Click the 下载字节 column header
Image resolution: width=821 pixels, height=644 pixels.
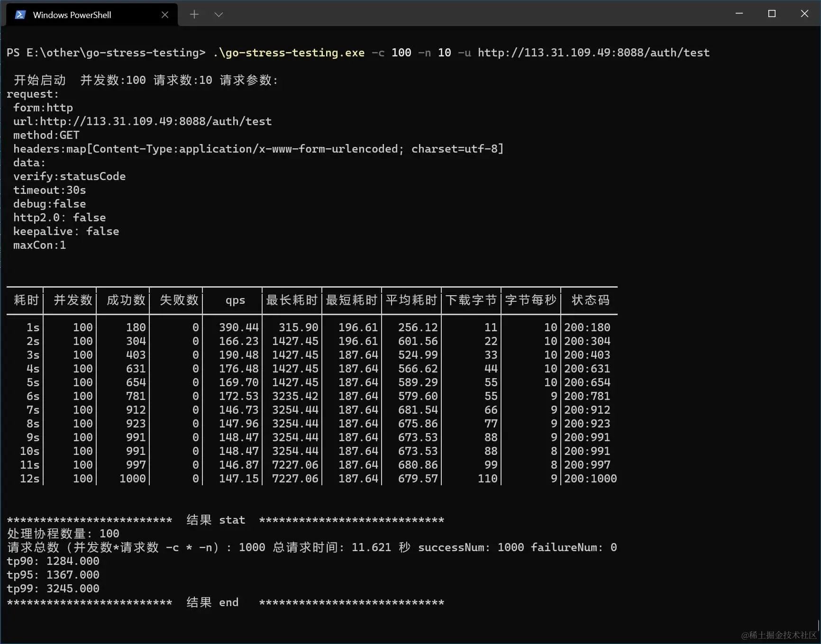point(471,300)
